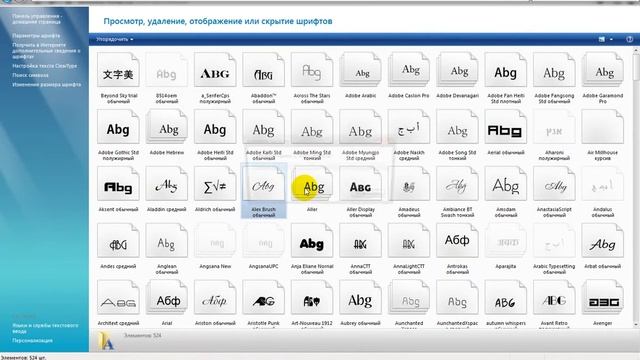Select the Alex Brush font icon
The height and width of the screenshot is (360, 640).
264,184
